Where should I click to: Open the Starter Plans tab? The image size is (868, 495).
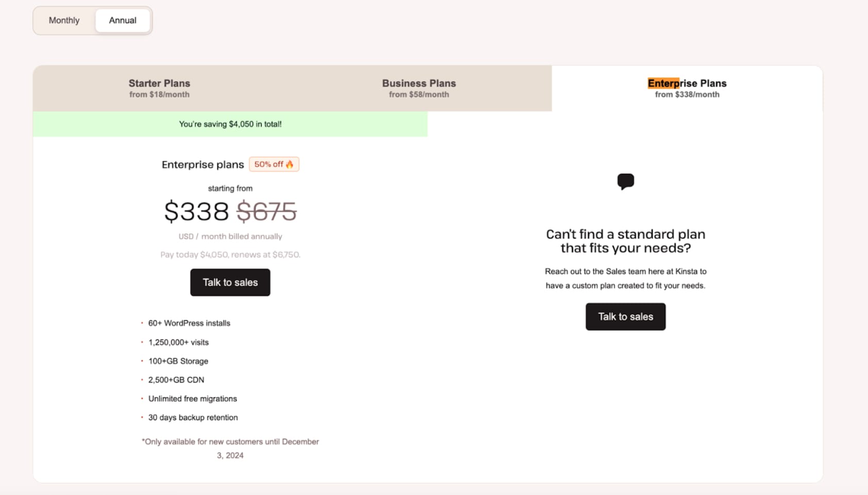pyautogui.click(x=159, y=88)
